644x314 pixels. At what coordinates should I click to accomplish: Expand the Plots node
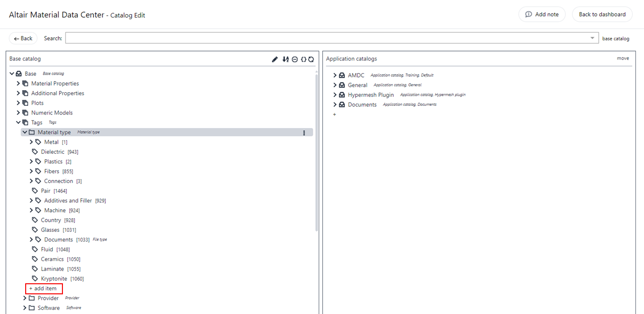pyautogui.click(x=19, y=103)
